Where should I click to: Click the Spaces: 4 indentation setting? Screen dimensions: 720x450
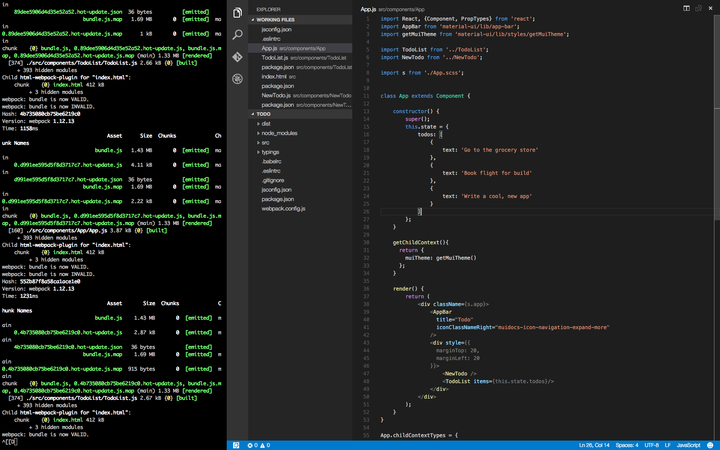627,445
